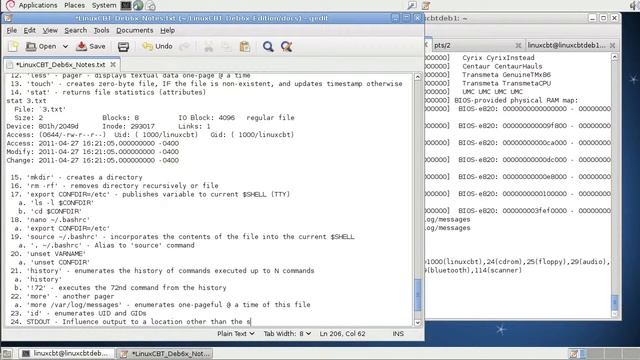Select the linuxcbt@linuxcbtdeb1 terminal tab
640x360 pixels.
point(566,45)
